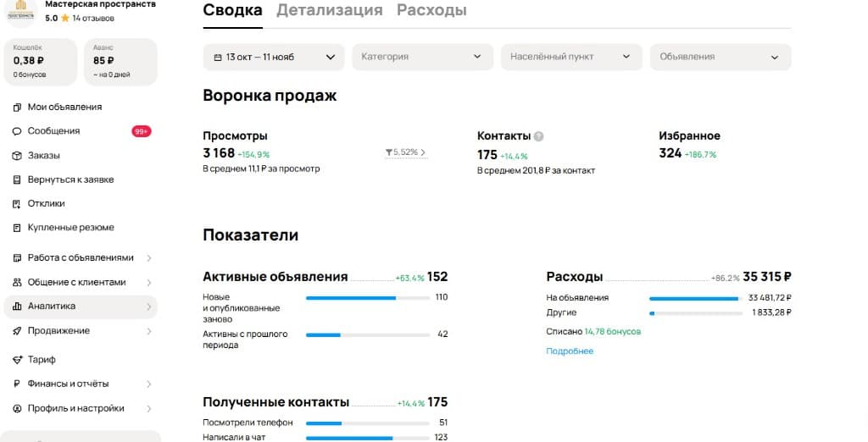Expand Общение с клиентами submenu chevron
This screenshot has width=868, height=442.
tap(149, 282)
